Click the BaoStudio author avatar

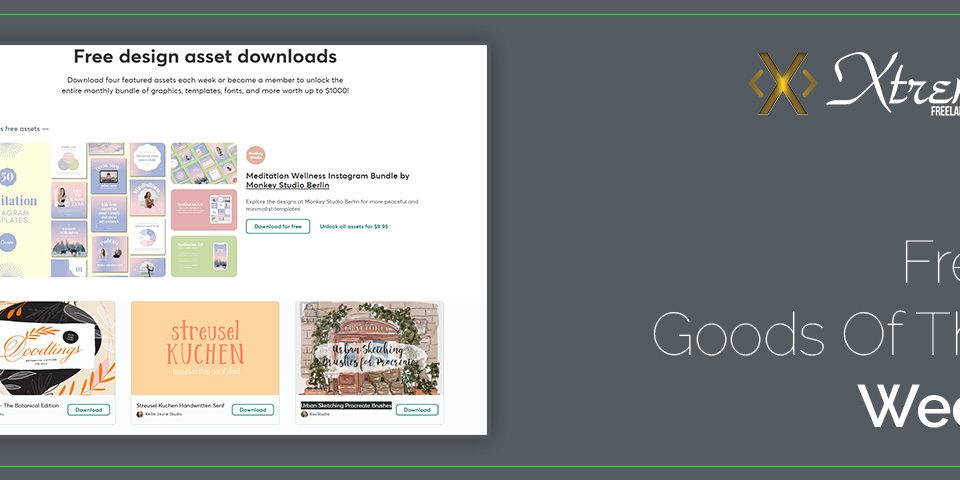(x=304, y=414)
